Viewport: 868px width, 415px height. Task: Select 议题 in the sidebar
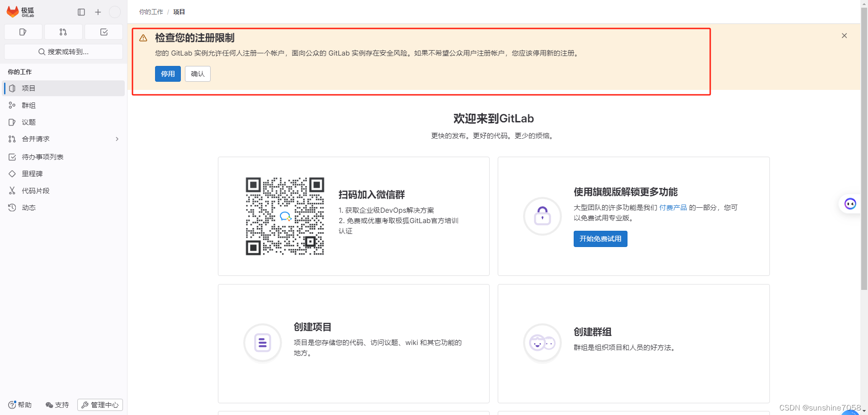tap(64, 122)
